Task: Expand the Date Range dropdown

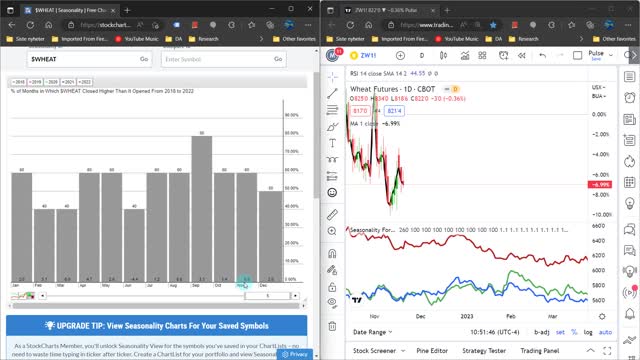Action: tap(372, 332)
